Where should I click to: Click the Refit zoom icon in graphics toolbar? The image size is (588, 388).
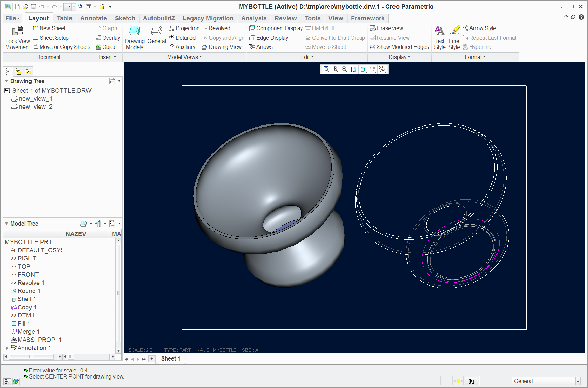tap(326, 69)
